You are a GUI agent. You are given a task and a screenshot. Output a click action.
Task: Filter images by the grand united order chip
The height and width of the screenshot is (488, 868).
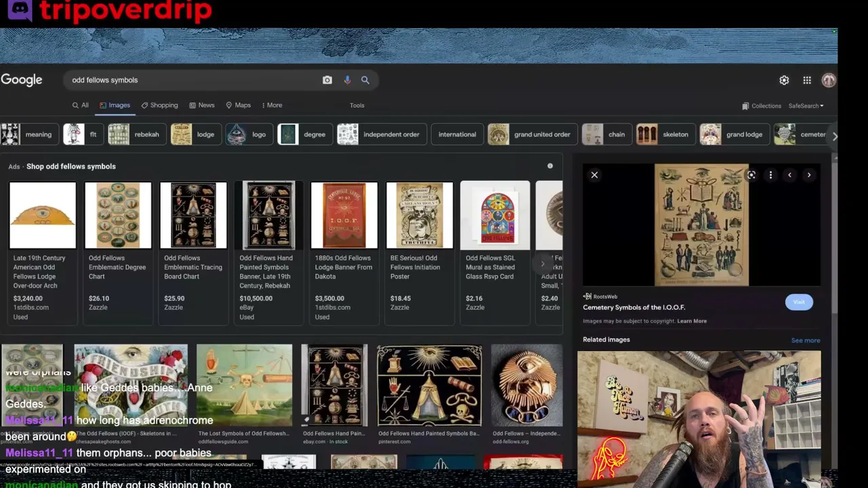click(x=532, y=134)
